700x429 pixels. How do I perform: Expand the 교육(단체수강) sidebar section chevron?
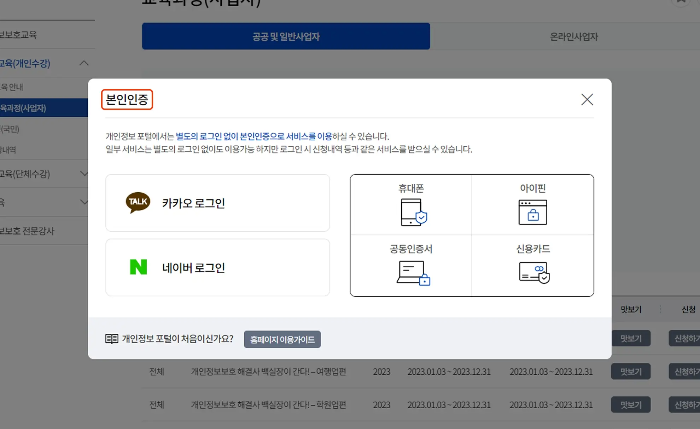coord(84,173)
